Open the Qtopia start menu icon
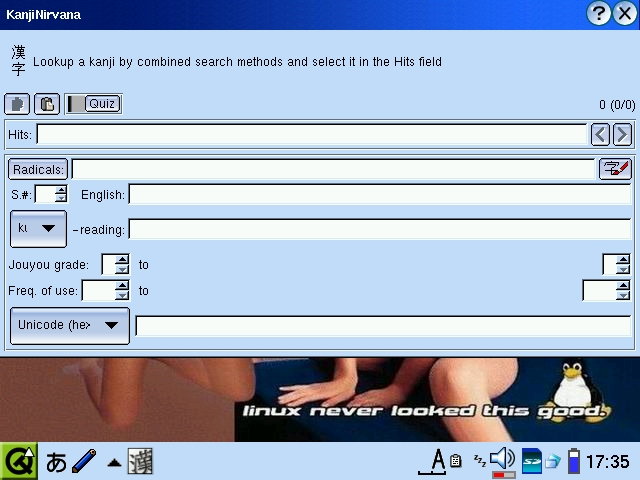The height and width of the screenshot is (480, 640). pyautogui.click(x=19, y=461)
